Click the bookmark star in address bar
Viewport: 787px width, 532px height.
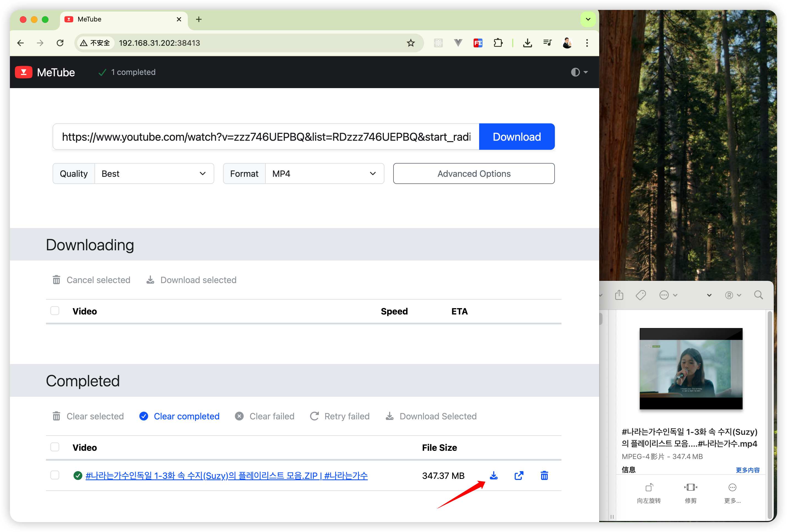click(410, 43)
